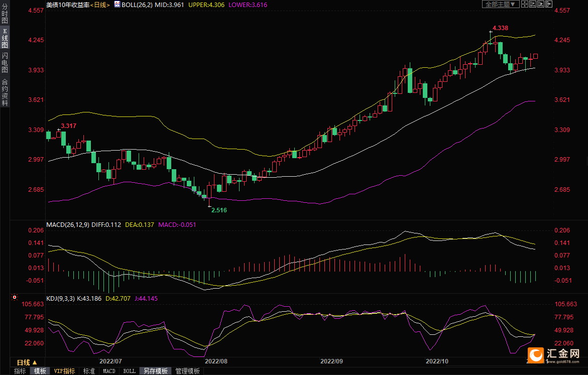Viewport: 588px width, 375px height.
Task: Open the 闪电图 sidebar tab
Action: tap(5, 63)
